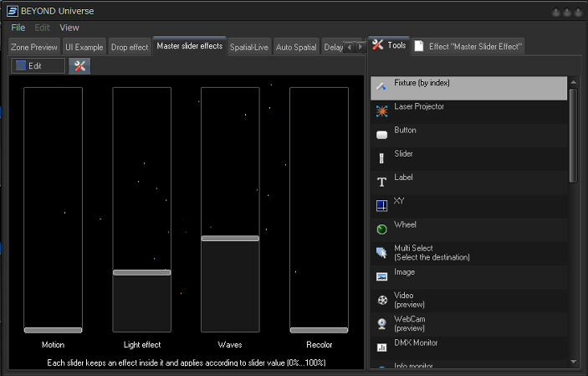Switch to the Zone Preview tab

[x=33, y=48]
